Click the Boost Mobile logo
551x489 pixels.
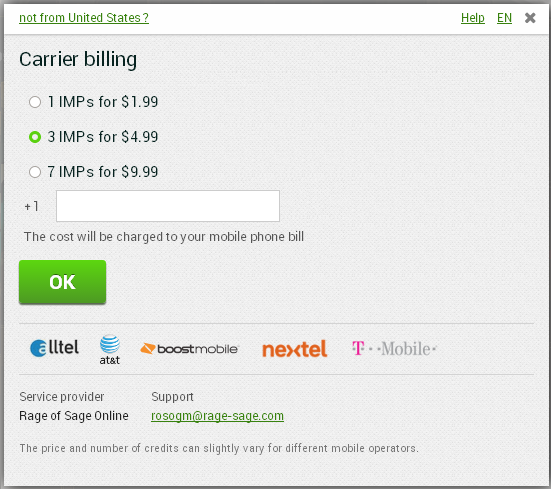point(189,349)
